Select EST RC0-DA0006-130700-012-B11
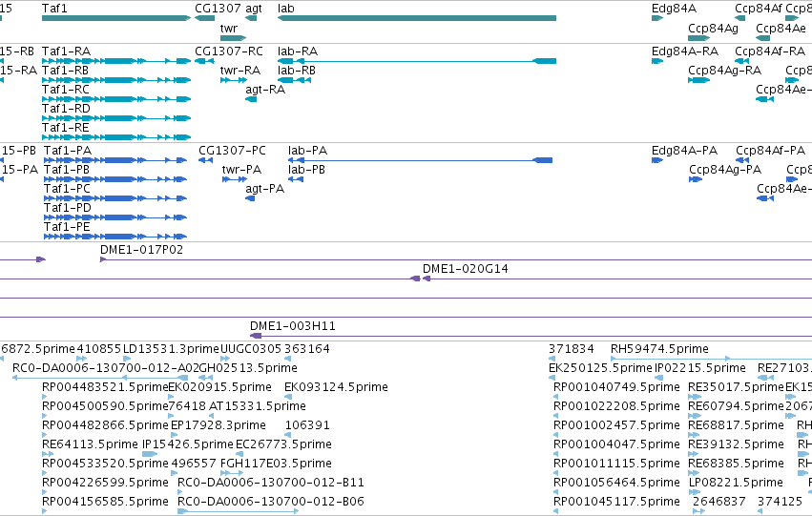The height and width of the screenshot is (516, 812). click(x=271, y=484)
